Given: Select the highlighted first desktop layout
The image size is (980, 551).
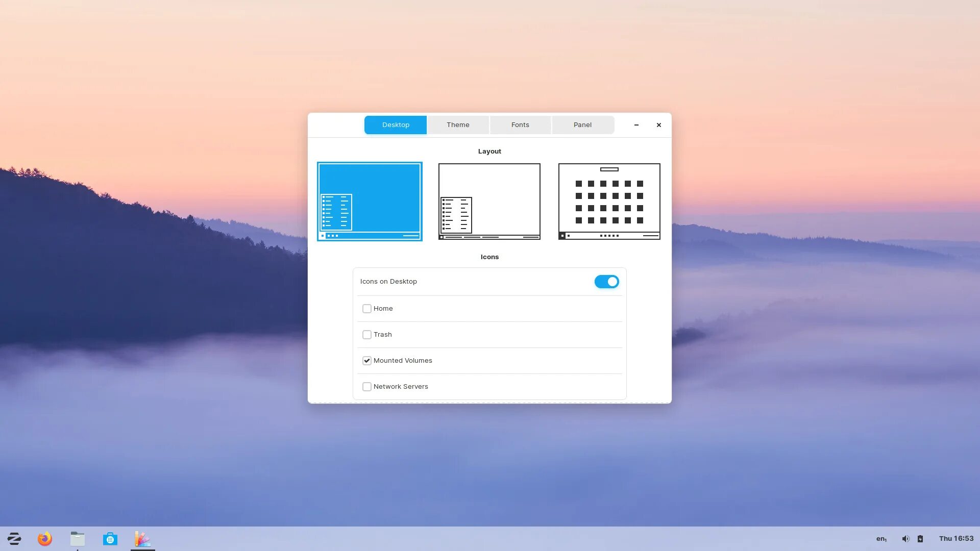Looking at the screenshot, I should pyautogui.click(x=370, y=202).
